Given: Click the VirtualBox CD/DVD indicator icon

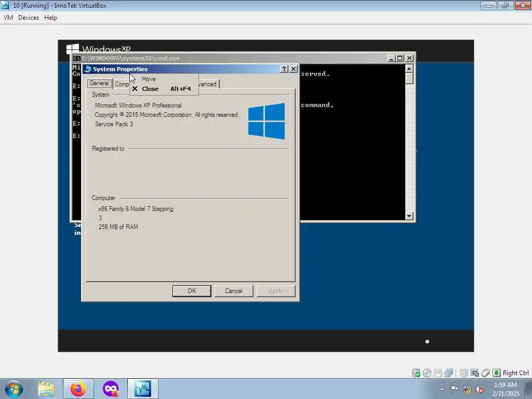Looking at the screenshot, I should point(427,373).
